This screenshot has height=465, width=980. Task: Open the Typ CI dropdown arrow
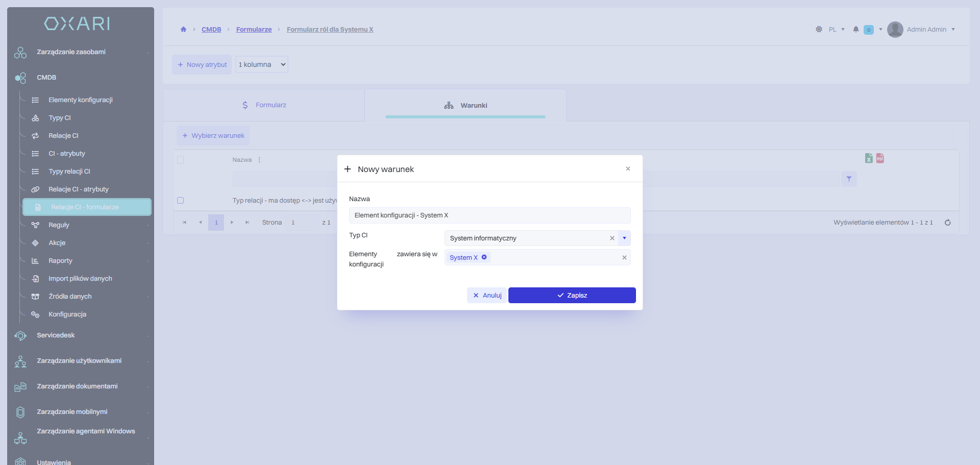[x=624, y=238]
